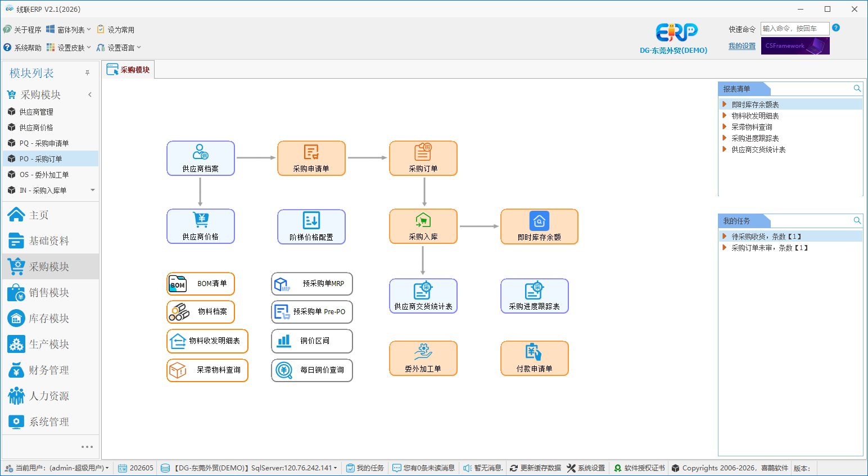
Task: Open the 我的设置 link
Action: (742, 46)
